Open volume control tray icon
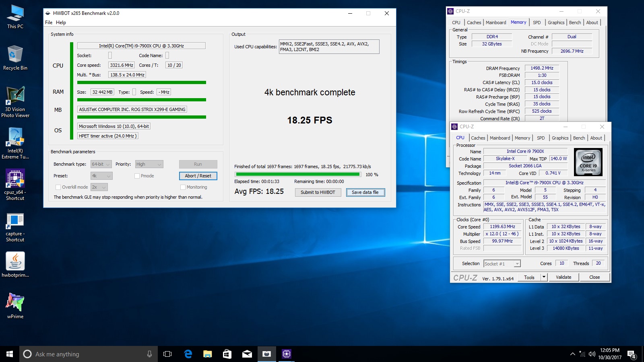This screenshot has height=362, width=644. pyautogui.click(x=592, y=354)
